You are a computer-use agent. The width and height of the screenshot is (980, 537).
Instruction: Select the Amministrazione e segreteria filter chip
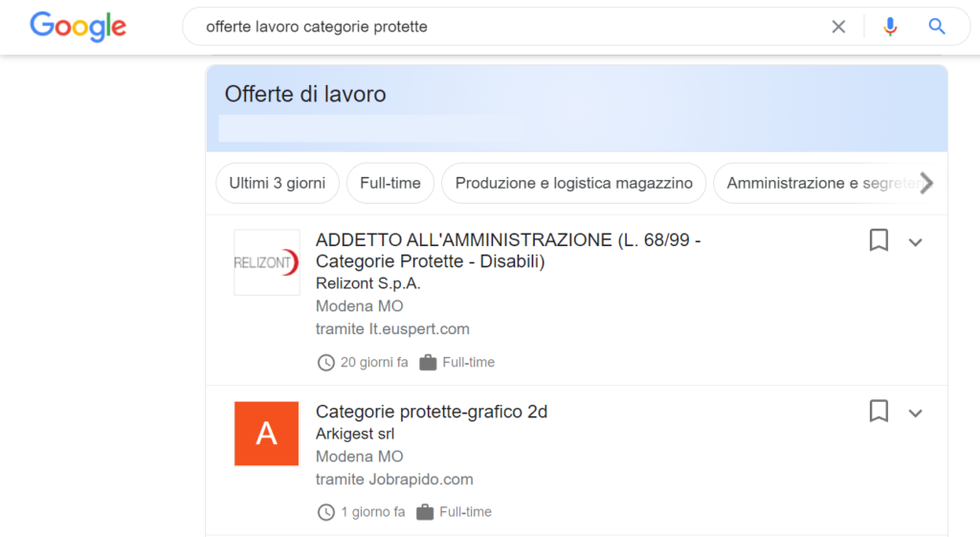coord(822,183)
